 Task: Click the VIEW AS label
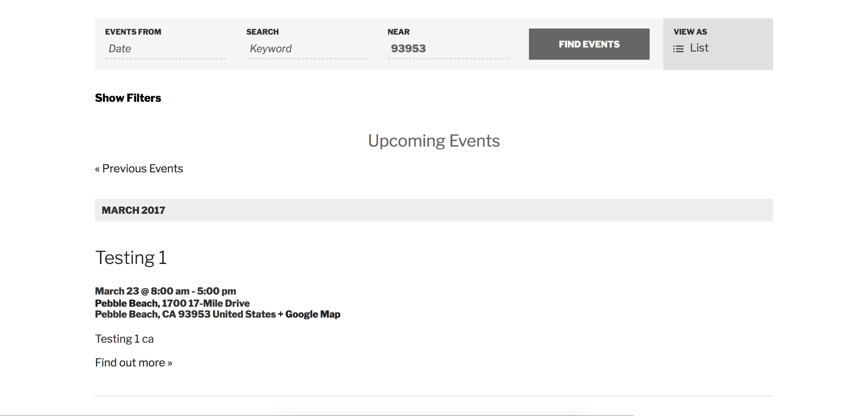pyautogui.click(x=690, y=32)
